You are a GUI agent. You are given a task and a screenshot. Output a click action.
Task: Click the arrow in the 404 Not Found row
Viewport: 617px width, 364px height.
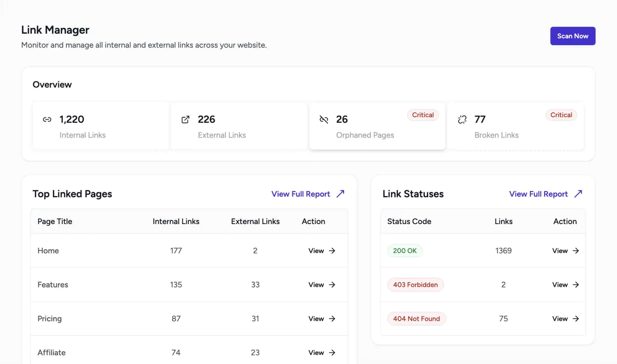point(576,319)
